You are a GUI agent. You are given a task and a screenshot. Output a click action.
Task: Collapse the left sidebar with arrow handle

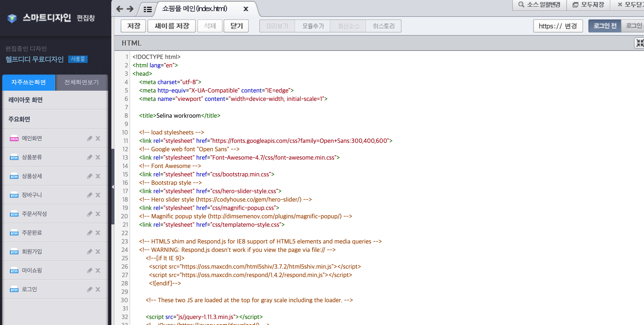[x=113, y=187]
